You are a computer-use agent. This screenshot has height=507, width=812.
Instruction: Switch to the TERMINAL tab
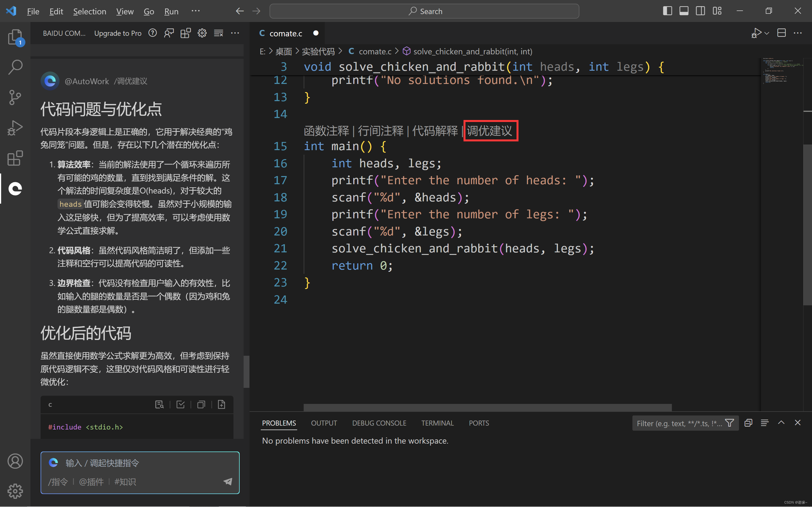tap(437, 423)
